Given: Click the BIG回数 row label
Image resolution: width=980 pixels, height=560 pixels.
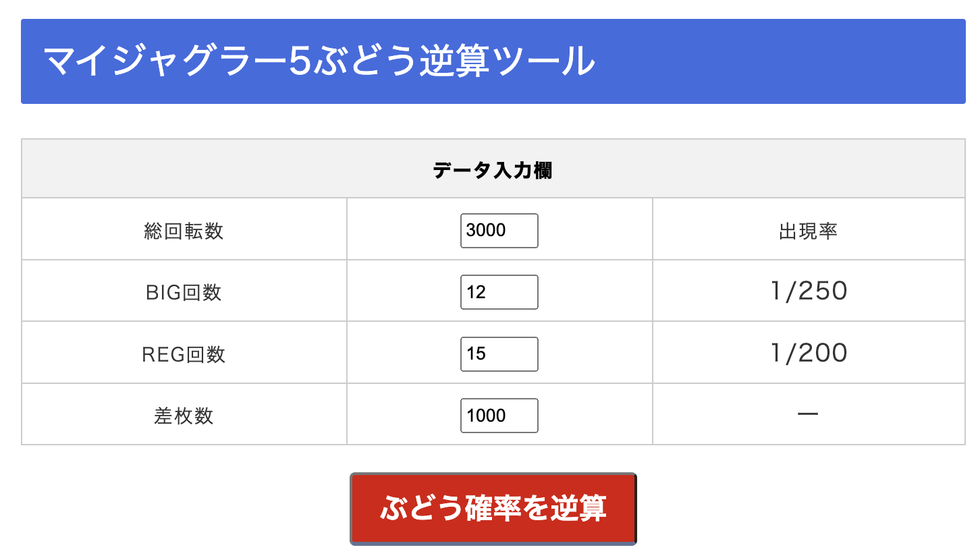Looking at the screenshot, I should (x=184, y=290).
